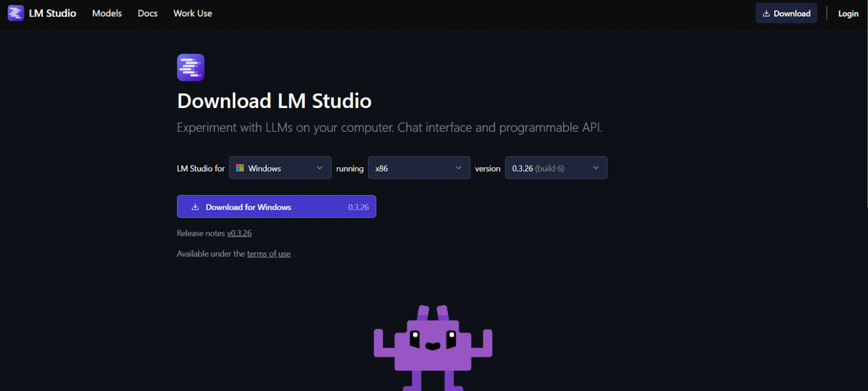Open the v0.3.26 release notes link
The image size is (868, 391).
click(239, 233)
